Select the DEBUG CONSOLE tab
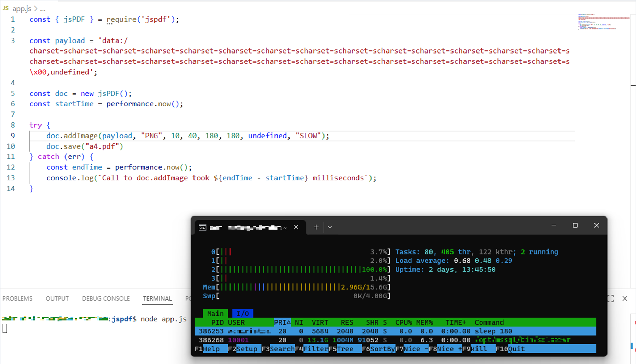Screen dimensions: 636x364 tap(106, 298)
